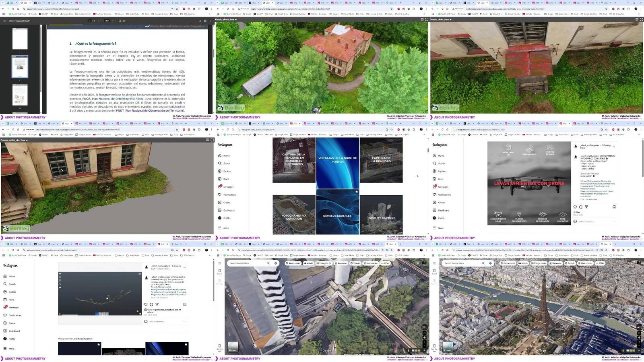This screenshot has height=362, width=644.
Task: Select Museums chip in zebra building Maps window
Action: [x=341, y=263]
